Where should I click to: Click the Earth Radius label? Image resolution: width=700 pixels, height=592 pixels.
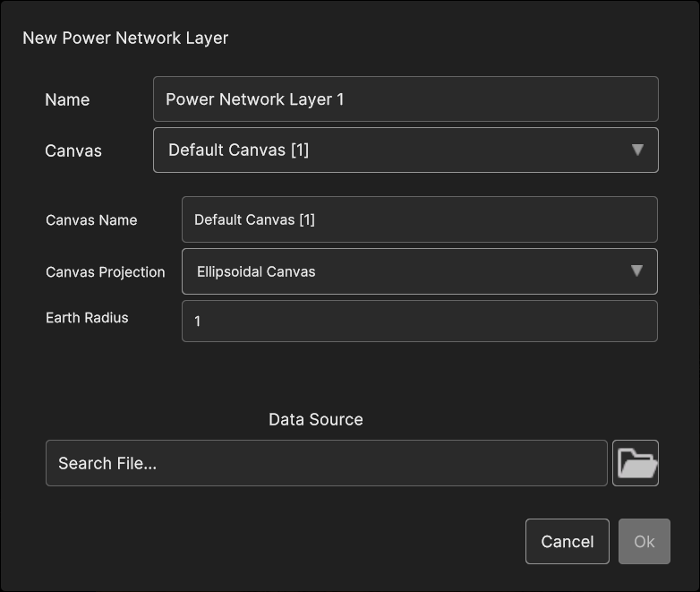tap(87, 318)
